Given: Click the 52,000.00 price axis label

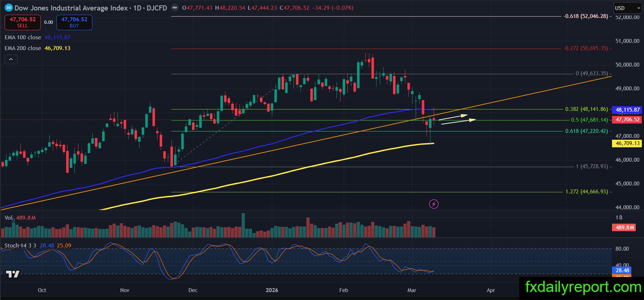Looking at the screenshot, I should [x=627, y=17].
